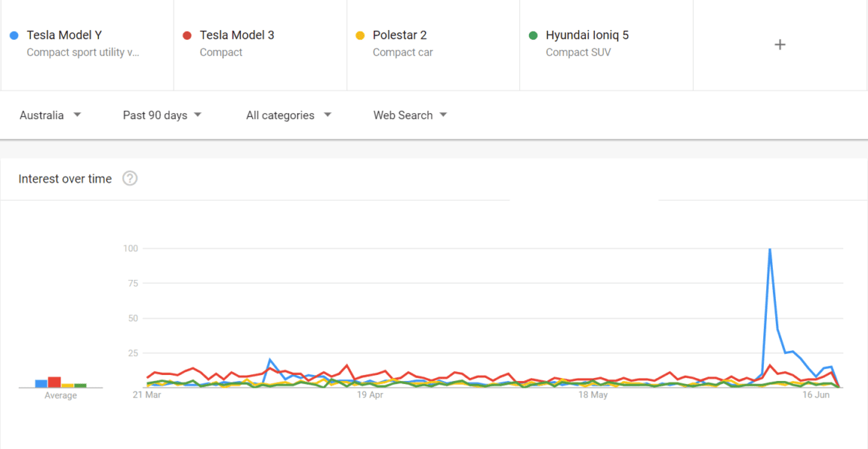Click the plus icon to add a comparison term

pyautogui.click(x=780, y=44)
